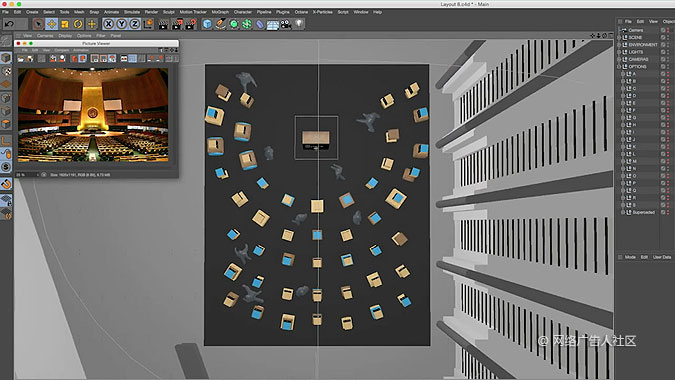The width and height of the screenshot is (675, 380).
Task: Open the Picture Viewer Compare menu
Action: pos(61,50)
